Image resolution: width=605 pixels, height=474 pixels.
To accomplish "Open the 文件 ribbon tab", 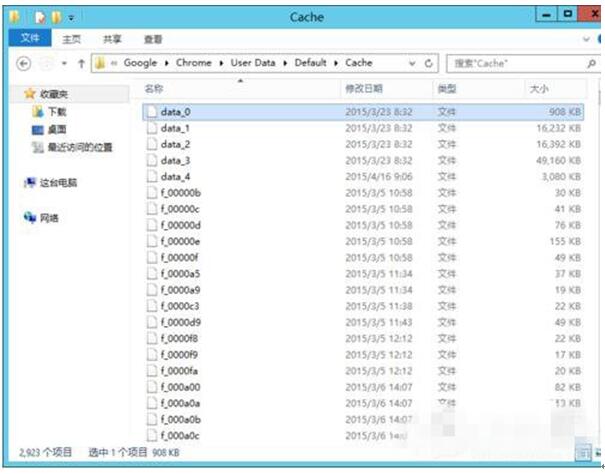I will (x=30, y=38).
